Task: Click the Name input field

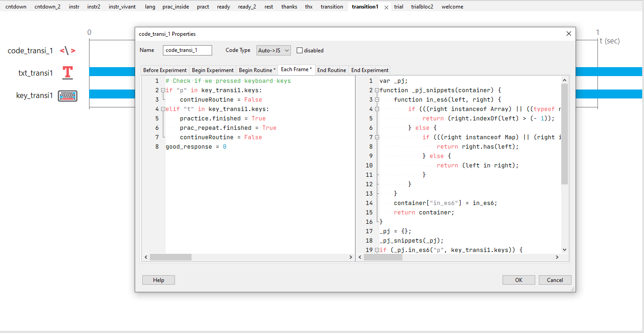Action: [188, 51]
